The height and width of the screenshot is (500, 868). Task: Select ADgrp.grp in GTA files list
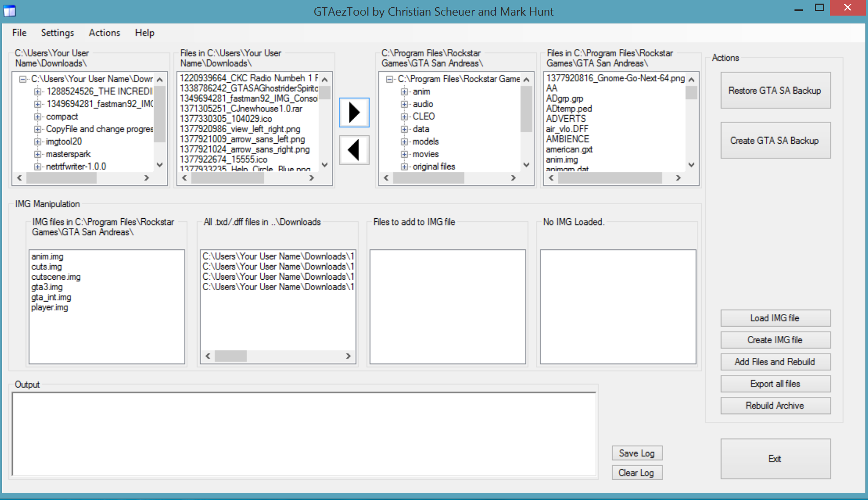[565, 98]
